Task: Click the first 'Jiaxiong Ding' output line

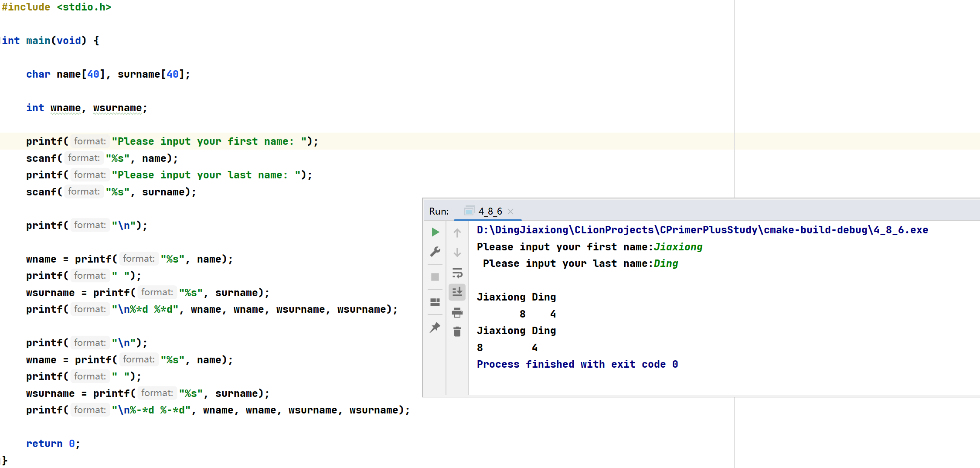Action: tap(516, 297)
